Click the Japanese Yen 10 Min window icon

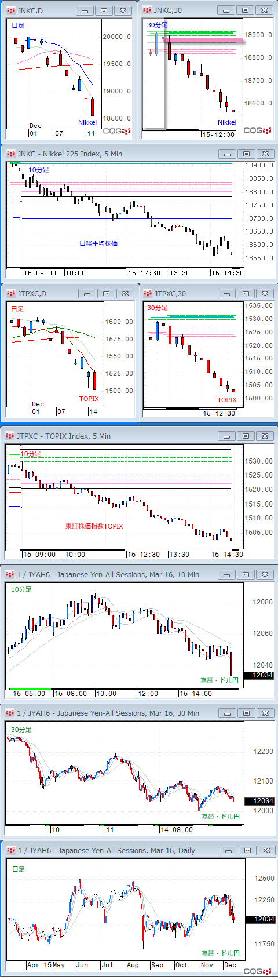pyautogui.click(x=10, y=574)
